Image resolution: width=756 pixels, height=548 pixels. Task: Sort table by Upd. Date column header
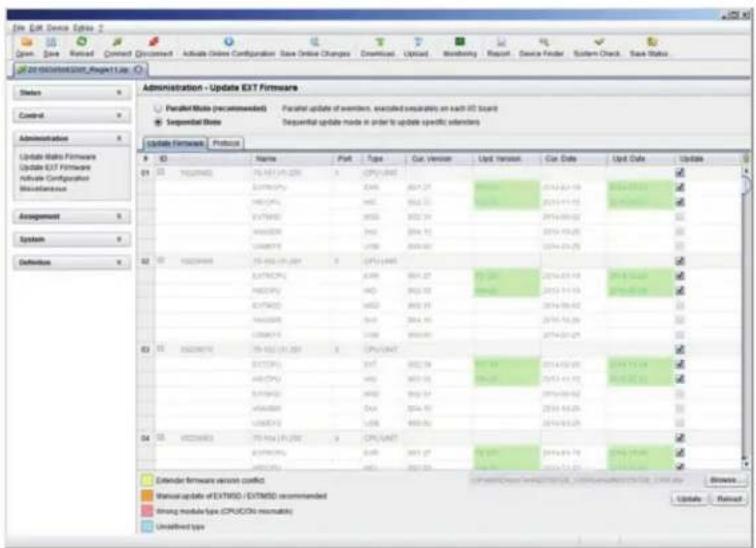[640, 159]
